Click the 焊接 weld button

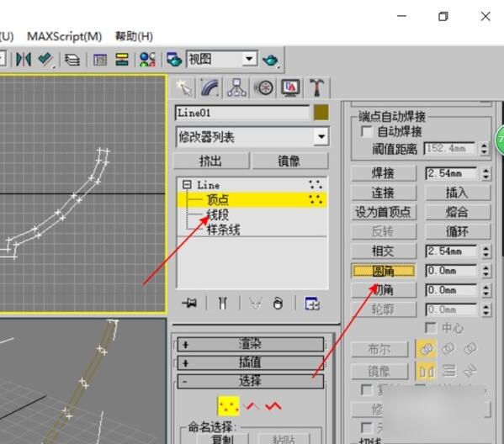coord(383,173)
